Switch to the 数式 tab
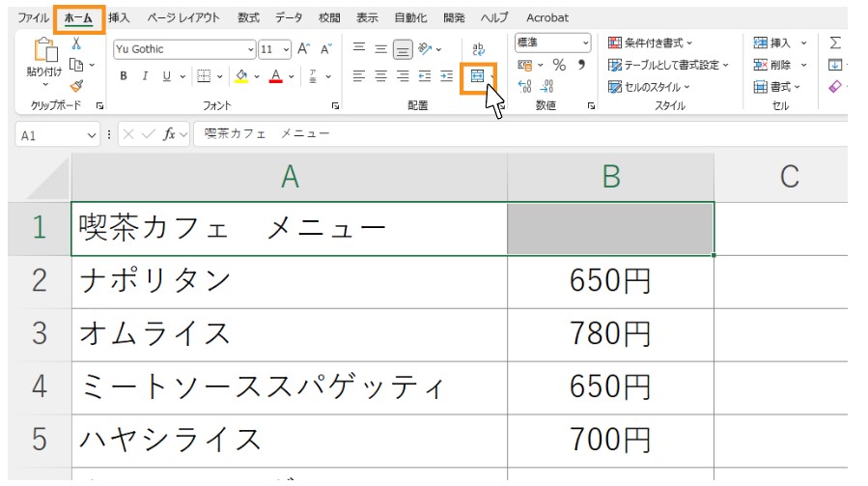 coord(248,17)
